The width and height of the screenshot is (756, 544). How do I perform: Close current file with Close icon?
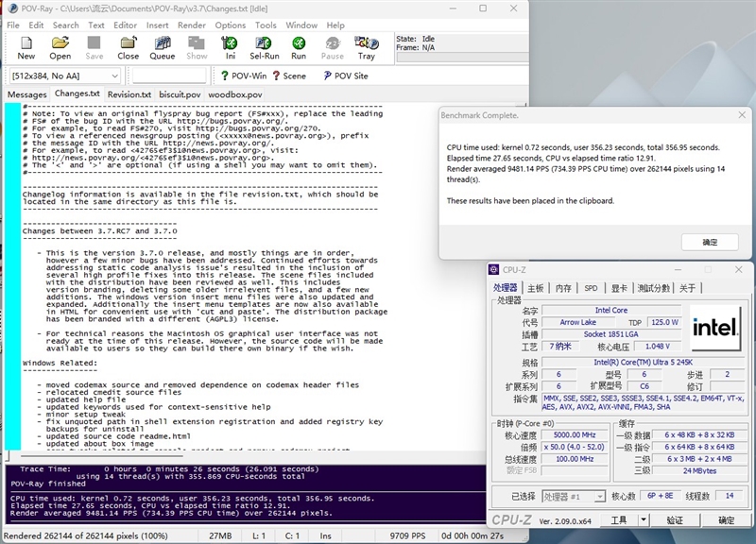click(x=129, y=48)
